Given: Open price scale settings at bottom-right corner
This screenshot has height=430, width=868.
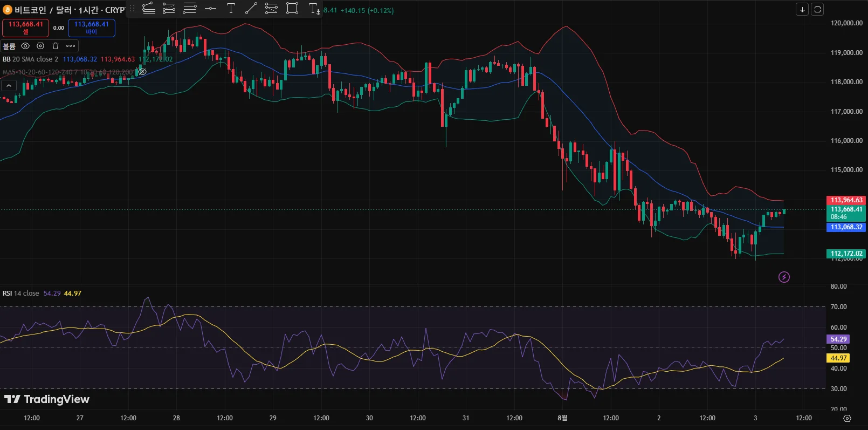Looking at the screenshot, I should [x=847, y=418].
